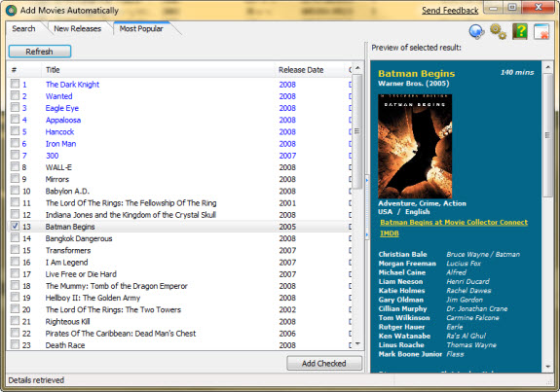Tick the Eagle Eye checkbox
The height and width of the screenshot is (392, 560).
[x=15, y=107]
